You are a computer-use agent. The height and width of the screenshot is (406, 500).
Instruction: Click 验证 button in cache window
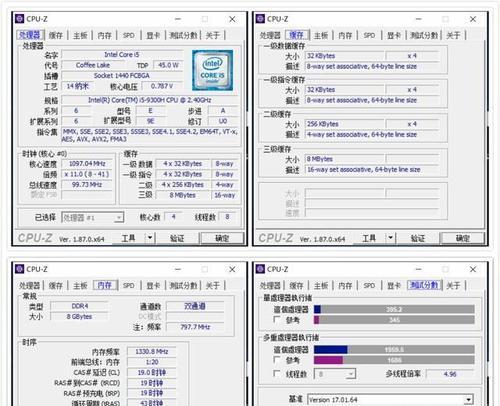[418, 238]
